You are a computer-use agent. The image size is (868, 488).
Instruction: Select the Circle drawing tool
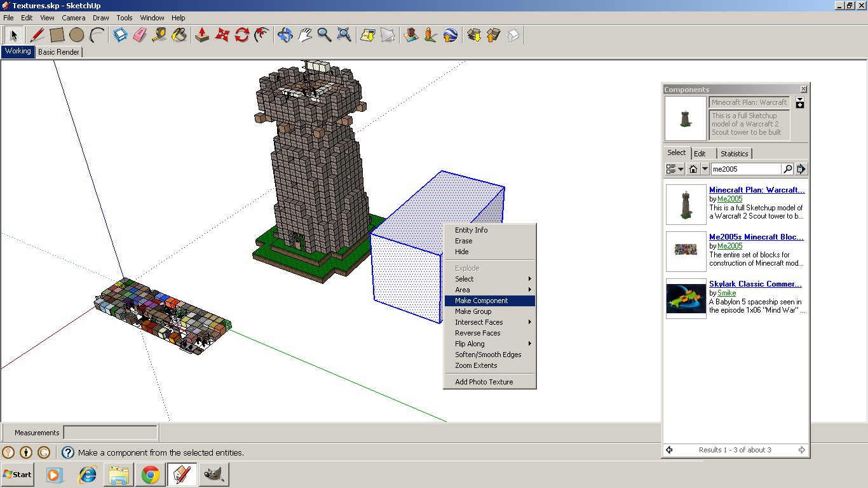(77, 35)
